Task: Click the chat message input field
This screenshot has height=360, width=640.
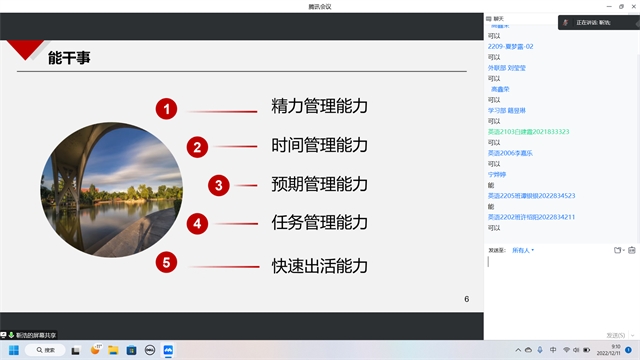Action: click(561, 292)
